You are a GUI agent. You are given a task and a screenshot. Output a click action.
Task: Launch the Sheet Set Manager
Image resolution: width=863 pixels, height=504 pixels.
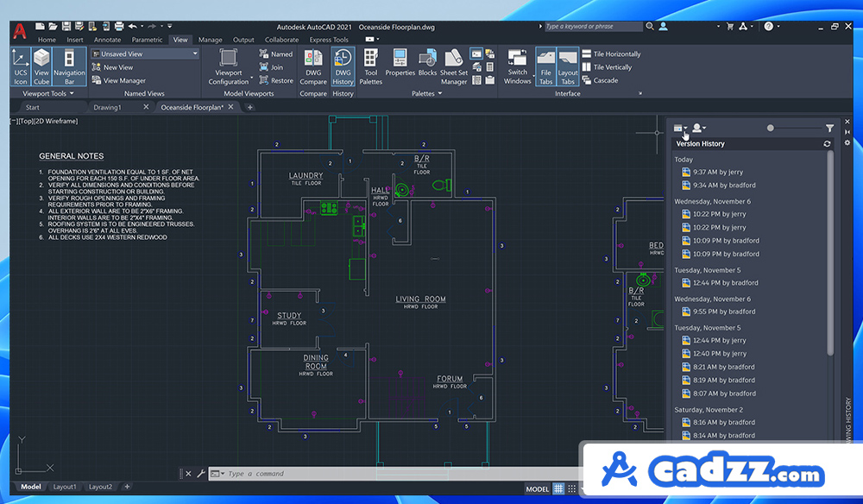pos(454,66)
